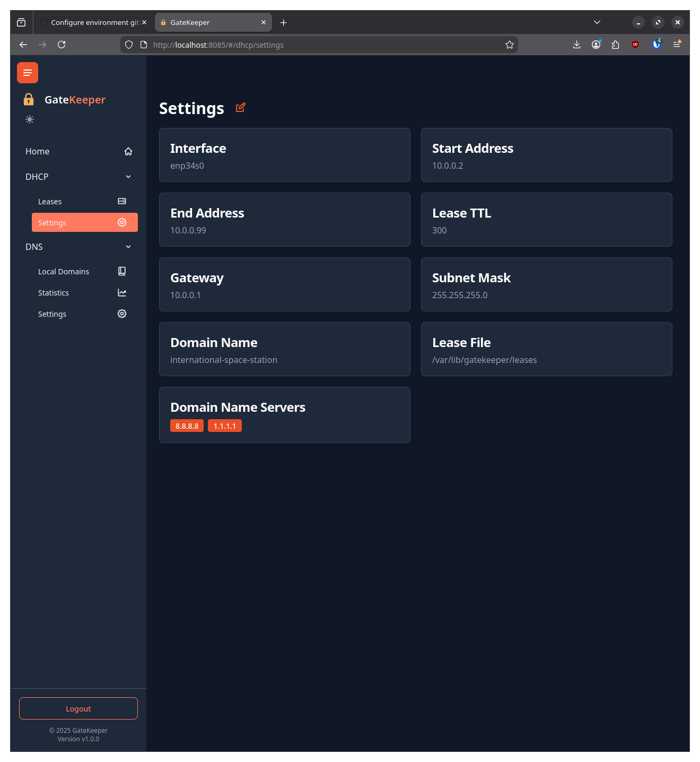700x762 pixels.
Task: Bookmark the page with the star icon
Action: tap(509, 45)
